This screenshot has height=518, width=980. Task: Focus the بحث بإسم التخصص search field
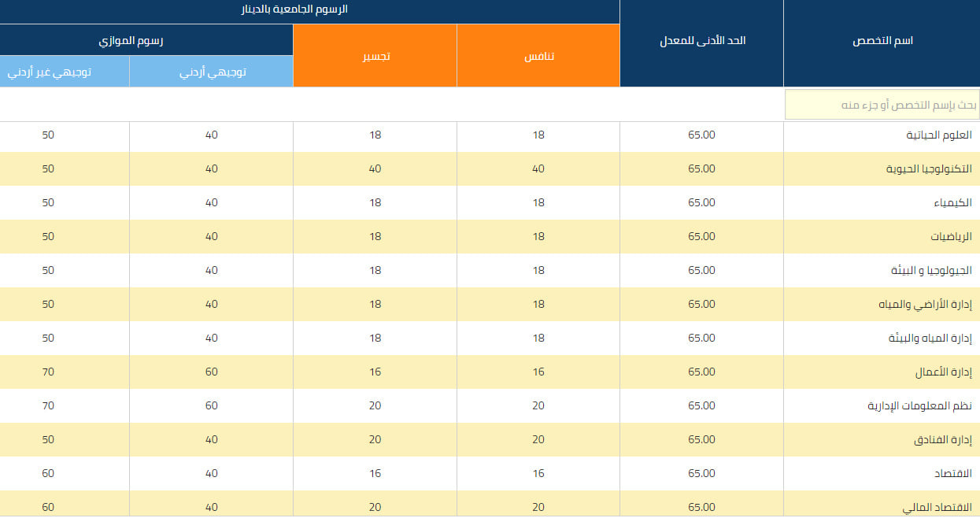[882, 105]
